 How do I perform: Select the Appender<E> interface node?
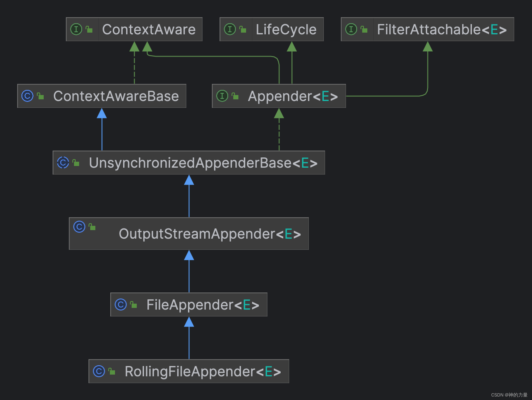point(293,96)
